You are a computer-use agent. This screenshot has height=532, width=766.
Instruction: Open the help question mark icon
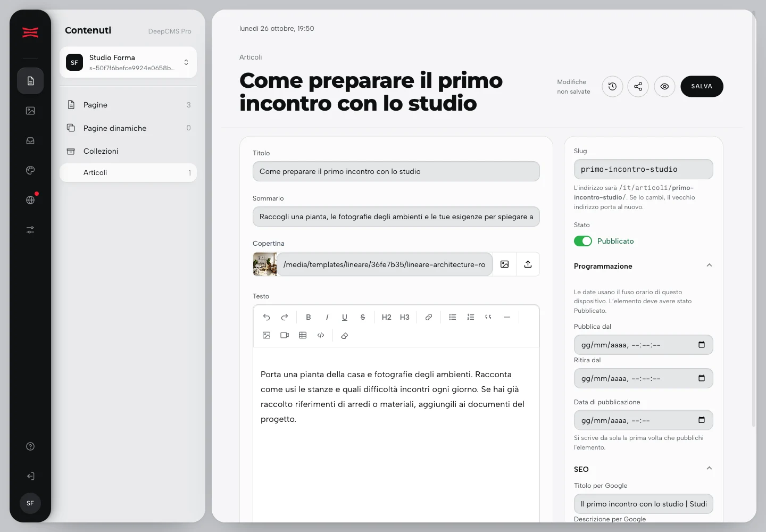tap(30, 446)
